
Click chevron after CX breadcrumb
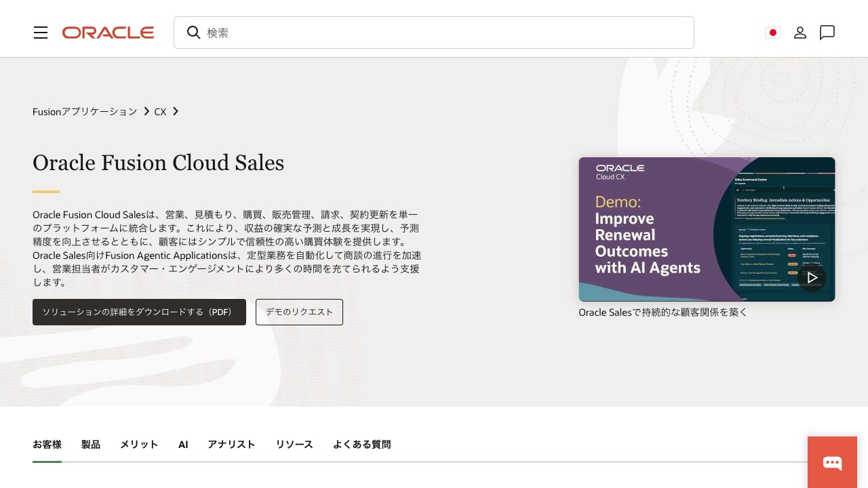[x=176, y=111]
